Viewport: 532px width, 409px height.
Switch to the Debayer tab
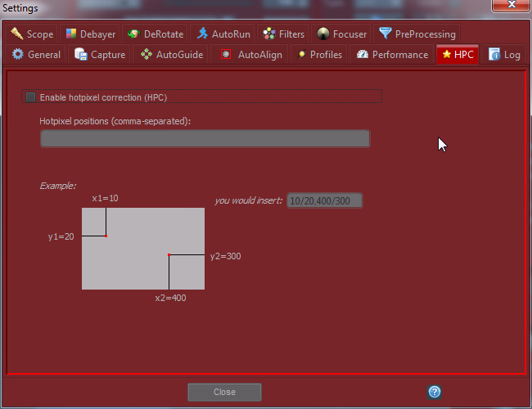[91, 34]
